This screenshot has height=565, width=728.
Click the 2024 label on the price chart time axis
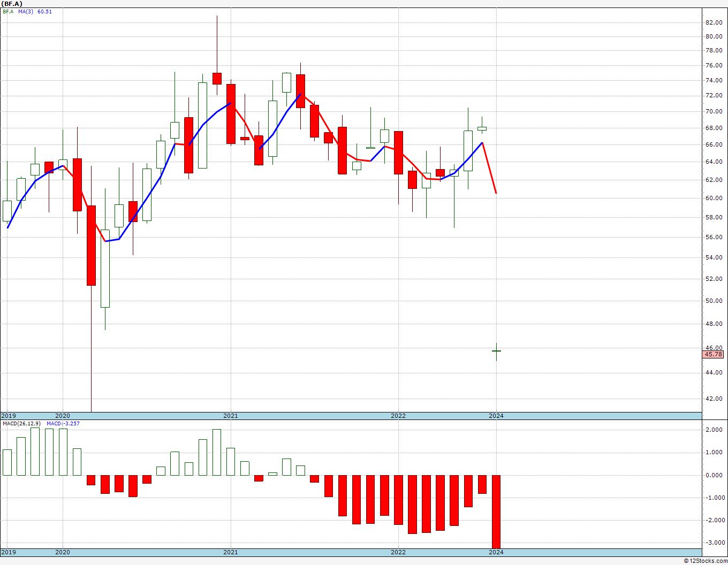tap(496, 416)
